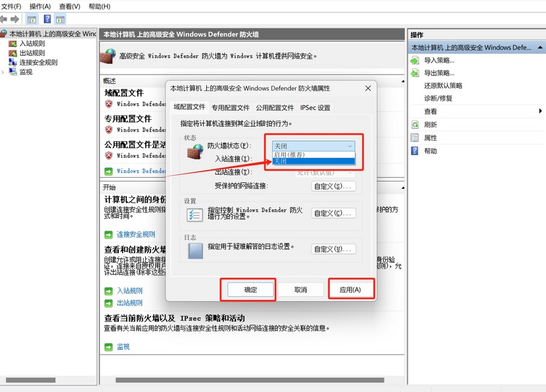Open the 文件(F) menu
The image size is (546, 392).
pos(11,6)
